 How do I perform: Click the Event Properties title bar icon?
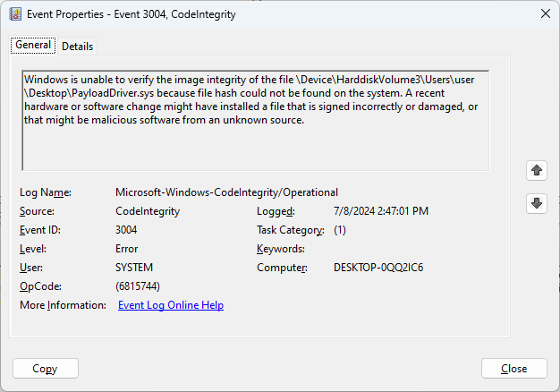[x=13, y=13]
